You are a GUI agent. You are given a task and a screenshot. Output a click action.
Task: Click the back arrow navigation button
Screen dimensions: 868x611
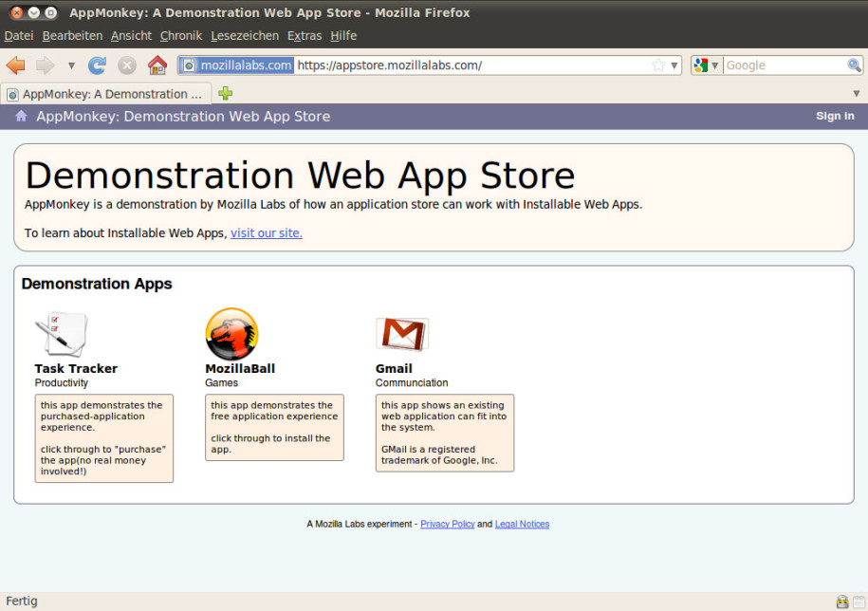pyautogui.click(x=15, y=65)
